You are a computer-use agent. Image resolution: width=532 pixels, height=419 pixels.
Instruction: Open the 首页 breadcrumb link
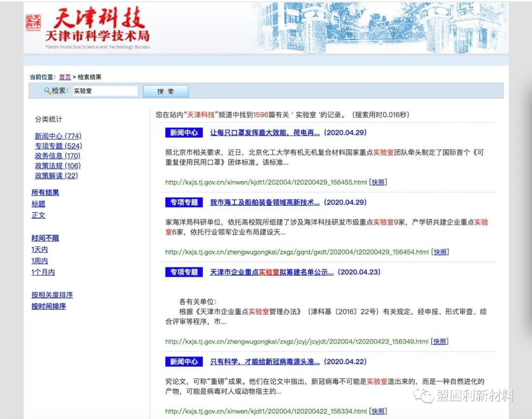coord(65,77)
